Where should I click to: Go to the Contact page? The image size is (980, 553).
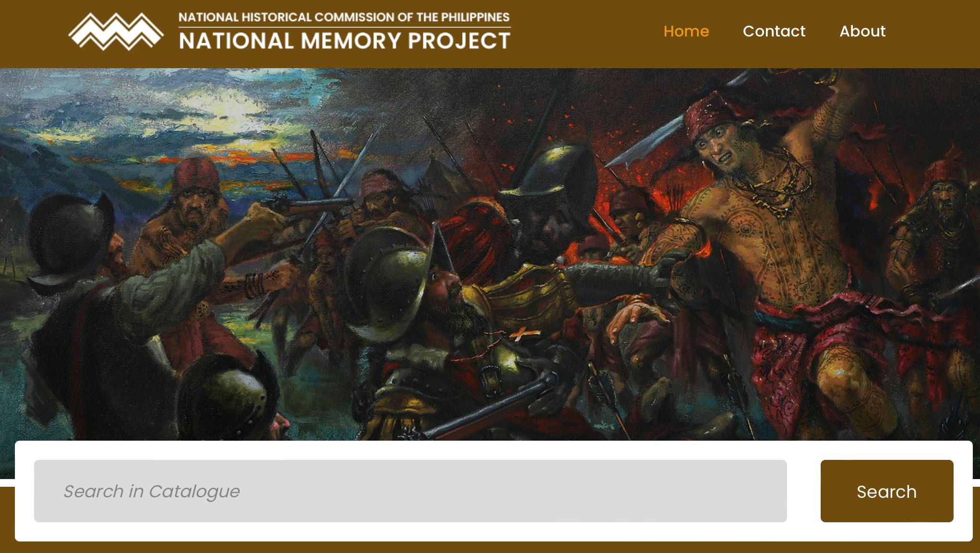click(774, 31)
